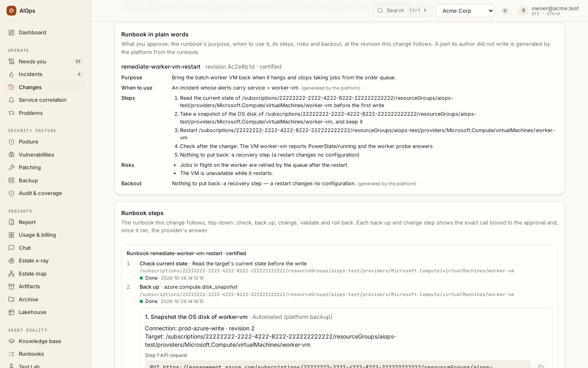Click the Runbooks list icon
Viewport: 588px width, 368px height.
click(x=11, y=354)
